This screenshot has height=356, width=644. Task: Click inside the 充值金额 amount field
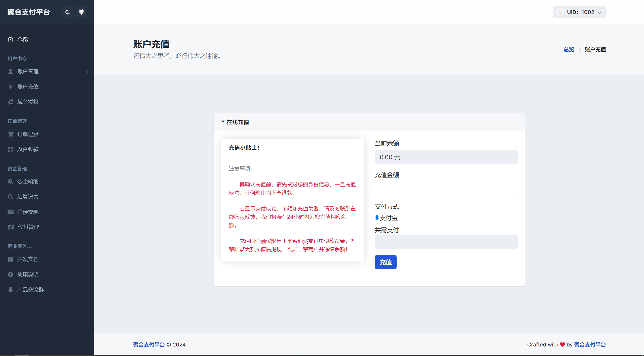point(445,189)
